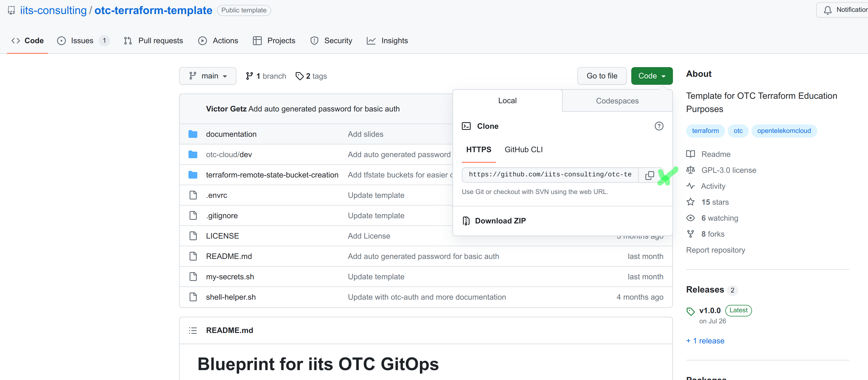Image resolution: width=868 pixels, height=380 pixels.
Task: Click the documentation folder icon
Action: (x=193, y=134)
